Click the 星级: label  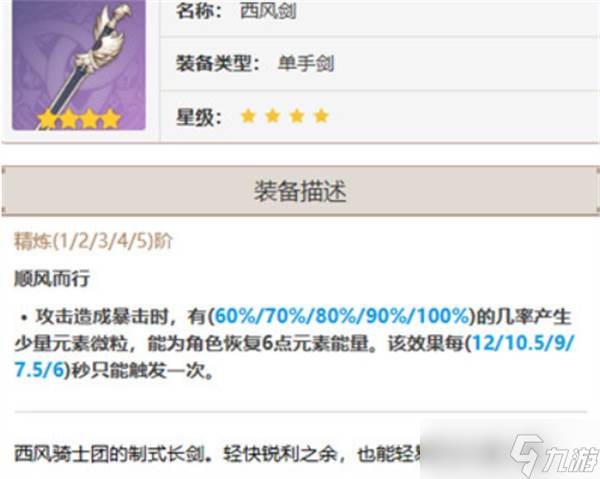[199, 117]
